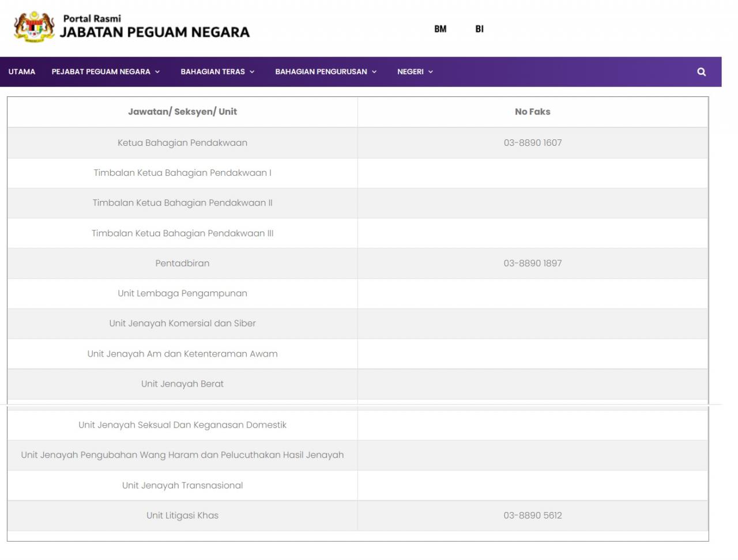The height and width of the screenshot is (560, 738).
Task: Click the No Faks column header
Action: (532, 112)
